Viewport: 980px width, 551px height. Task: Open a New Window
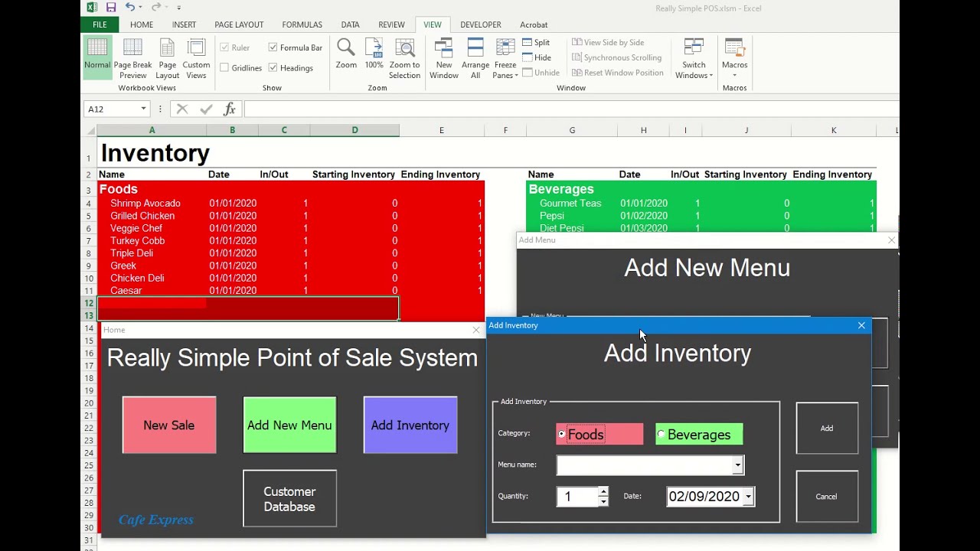click(x=444, y=58)
